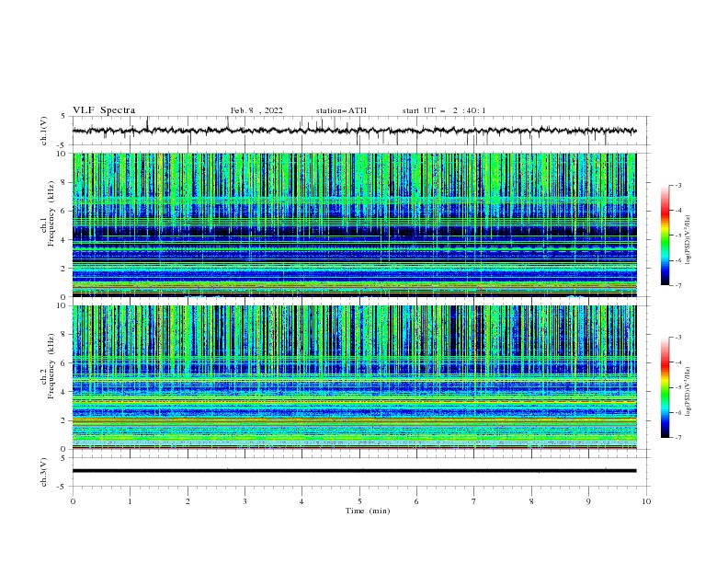728x563 pixels.
Task: Click time axis tick label "9"
Action: coord(588,501)
